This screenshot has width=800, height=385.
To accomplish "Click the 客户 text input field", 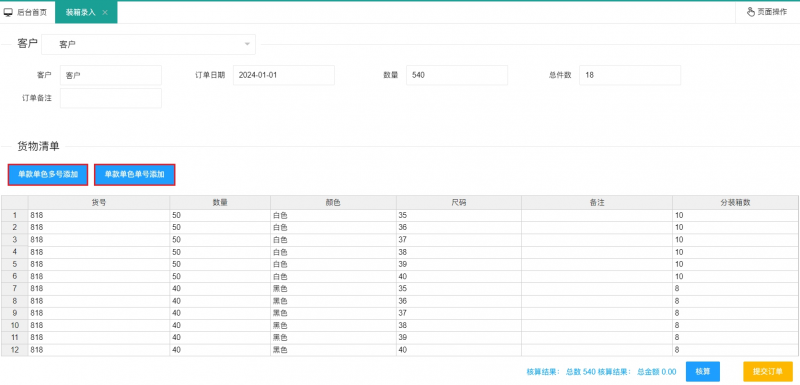I will pyautogui.click(x=111, y=75).
